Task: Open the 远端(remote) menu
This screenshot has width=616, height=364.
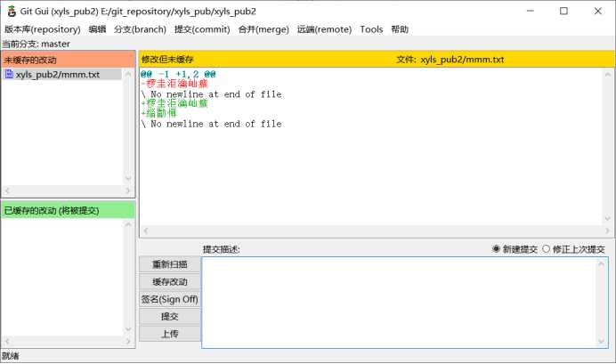Action: point(324,29)
